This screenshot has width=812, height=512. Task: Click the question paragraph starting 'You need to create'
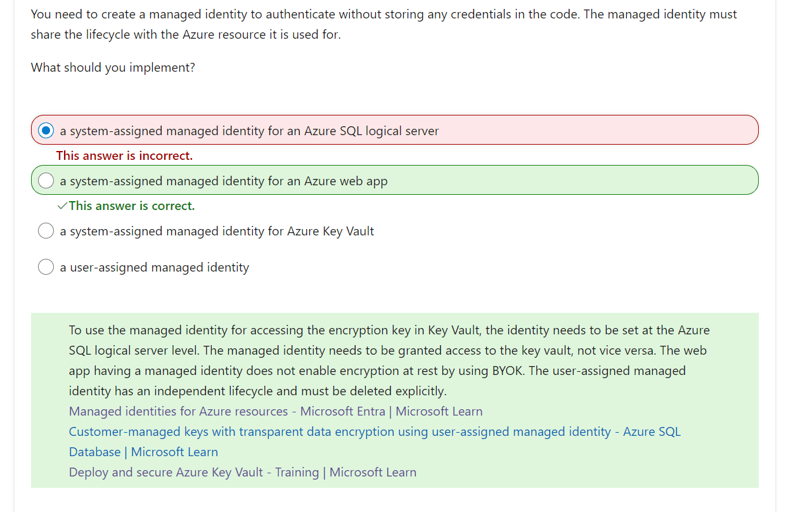pyautogui.click(x=384, y=24)
